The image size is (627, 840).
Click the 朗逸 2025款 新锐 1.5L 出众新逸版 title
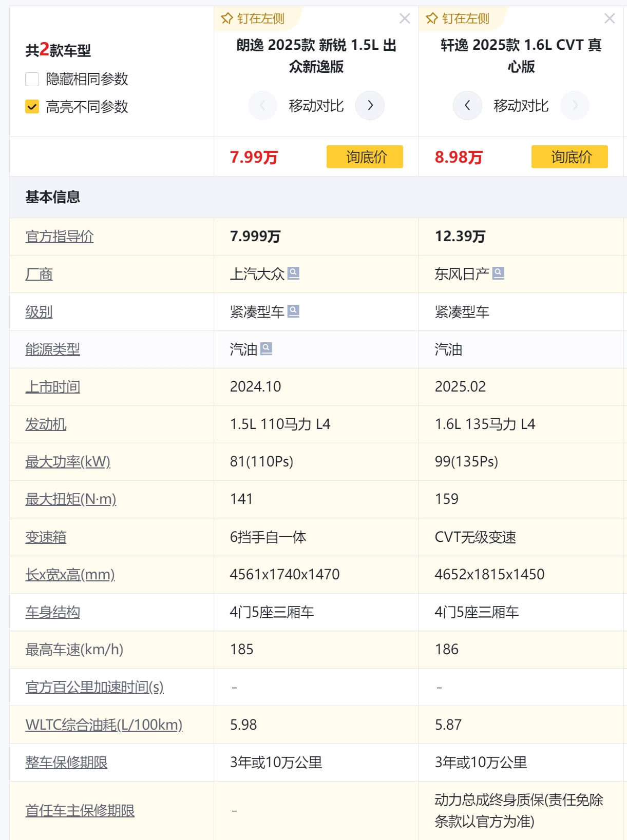click(316, 56)
